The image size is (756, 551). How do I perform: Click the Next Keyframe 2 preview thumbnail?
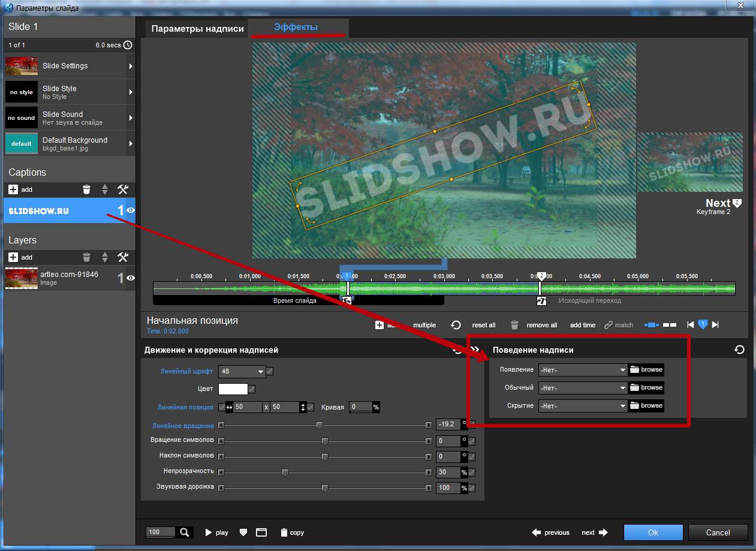coord(689,162)
